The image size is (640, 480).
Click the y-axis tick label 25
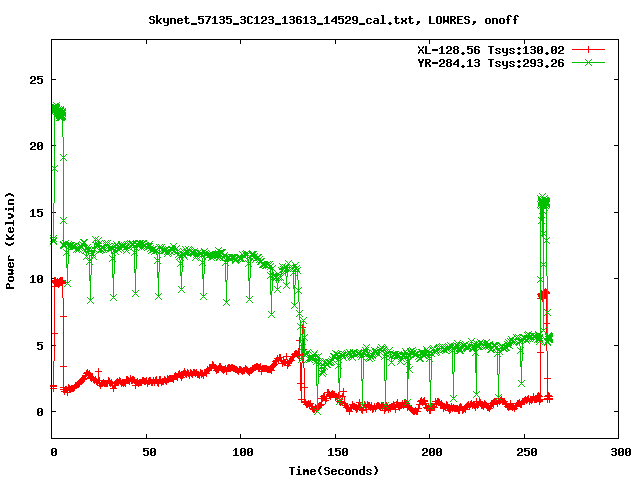(x=36, y=80)
